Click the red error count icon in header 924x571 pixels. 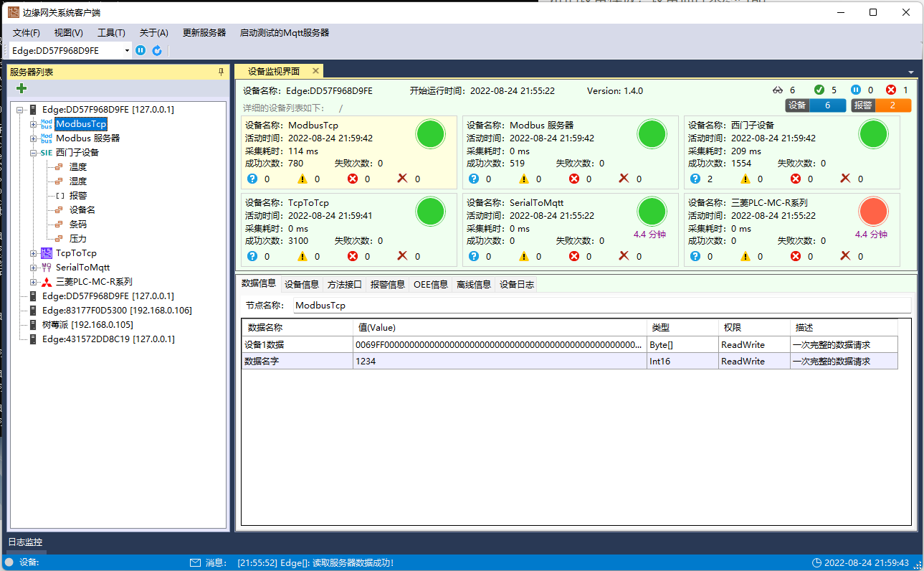coord(891,90)
